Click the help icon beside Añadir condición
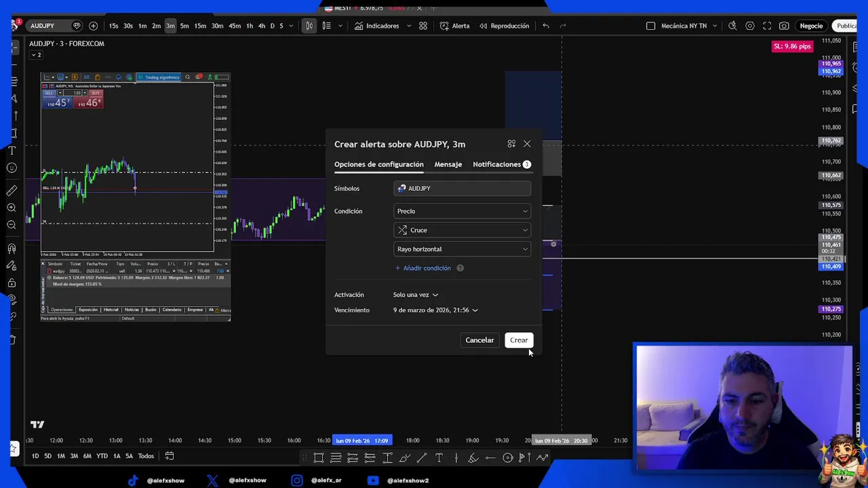This screenshot has height=488, width=868. coord(460,268)
